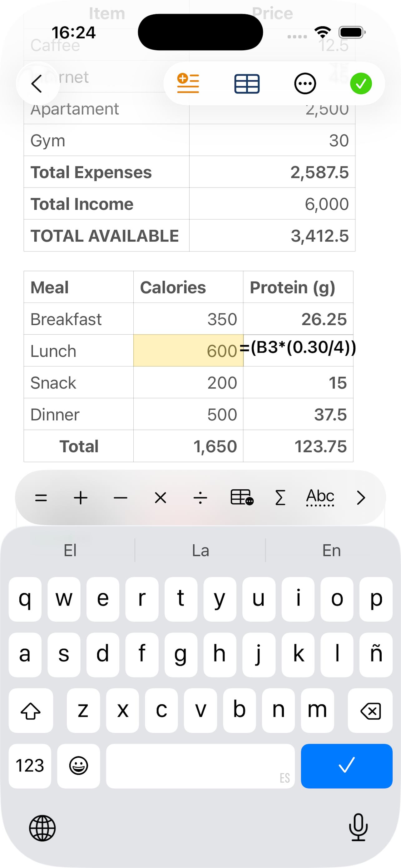Viewport: 401px width, 868px height.
Task: Switch to 123 numeric keyboard
Action: [x=30, y=766]
